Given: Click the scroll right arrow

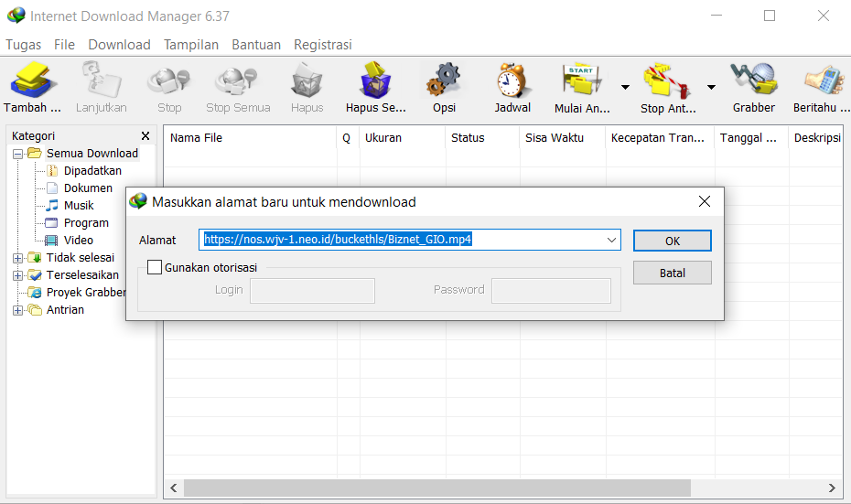Looking at the screenshot, I should 832,488.
